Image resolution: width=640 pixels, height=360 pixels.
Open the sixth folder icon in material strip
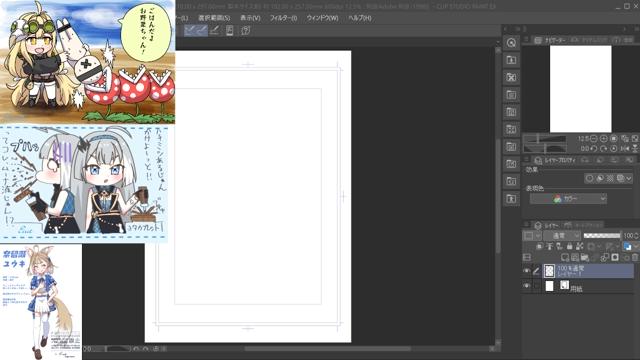pyautogui.click(x=511, y=146)
